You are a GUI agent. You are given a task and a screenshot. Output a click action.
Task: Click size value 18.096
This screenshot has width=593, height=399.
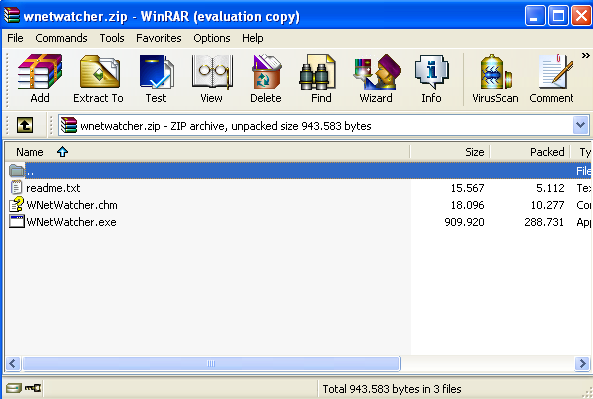(467, 205)
